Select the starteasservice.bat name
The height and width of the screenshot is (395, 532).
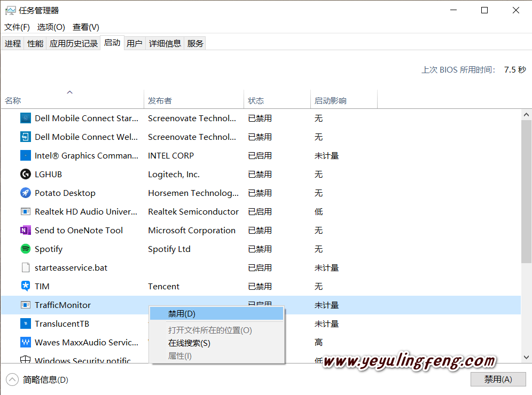71,267
